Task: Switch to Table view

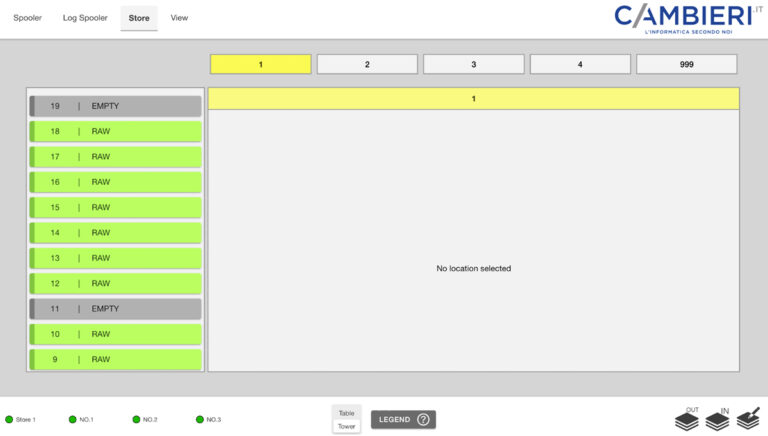Action: [346, 412]
